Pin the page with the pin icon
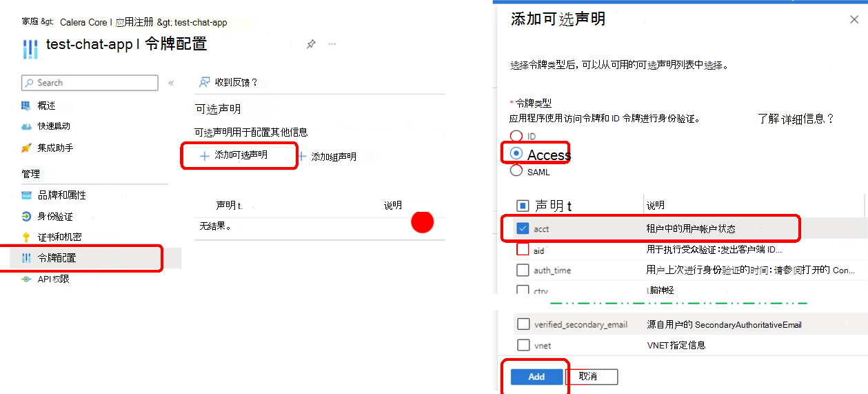 pos(311,44)
